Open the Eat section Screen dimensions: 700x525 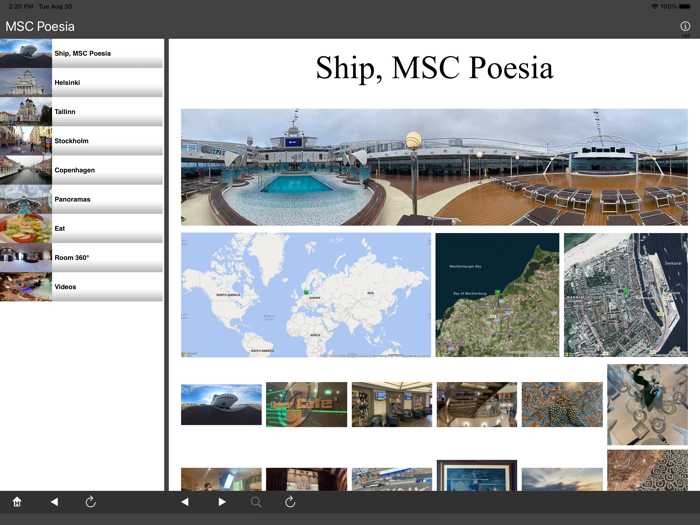click(81, 228)
